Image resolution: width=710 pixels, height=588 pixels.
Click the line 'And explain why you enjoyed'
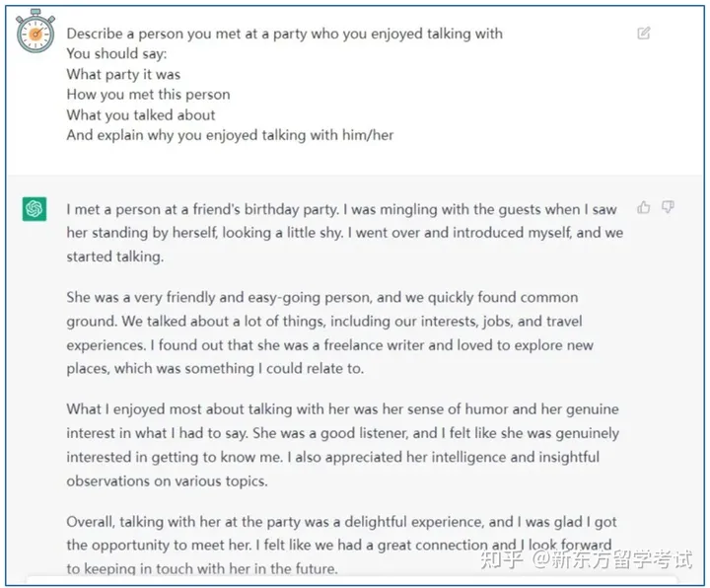coord(230,135)
